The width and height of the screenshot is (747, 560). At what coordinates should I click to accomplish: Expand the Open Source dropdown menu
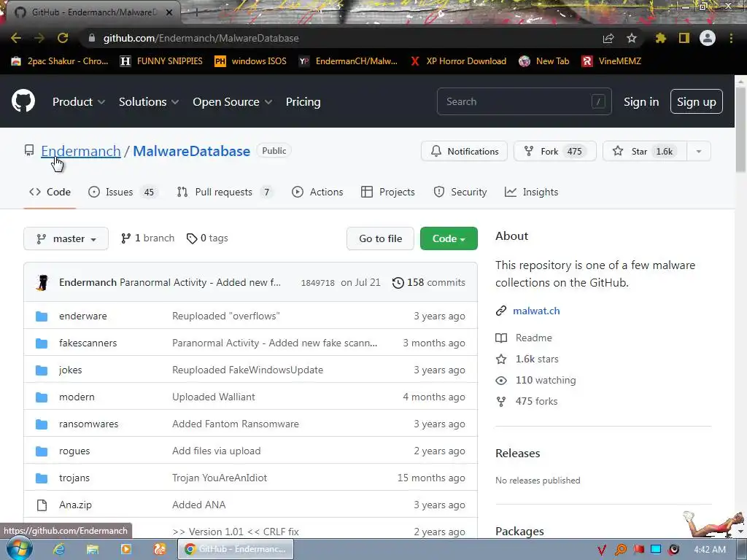(233, 102)
